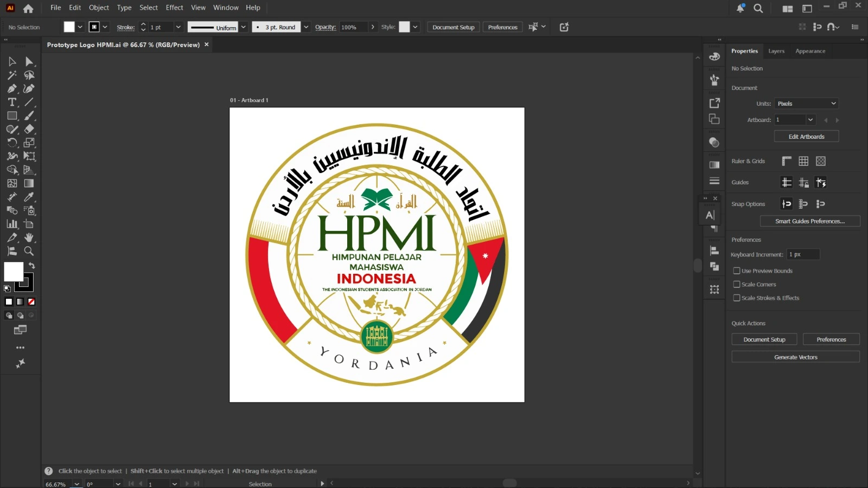
Task: Click the Edit Artboards button
Action: click(x=806, y=137)
